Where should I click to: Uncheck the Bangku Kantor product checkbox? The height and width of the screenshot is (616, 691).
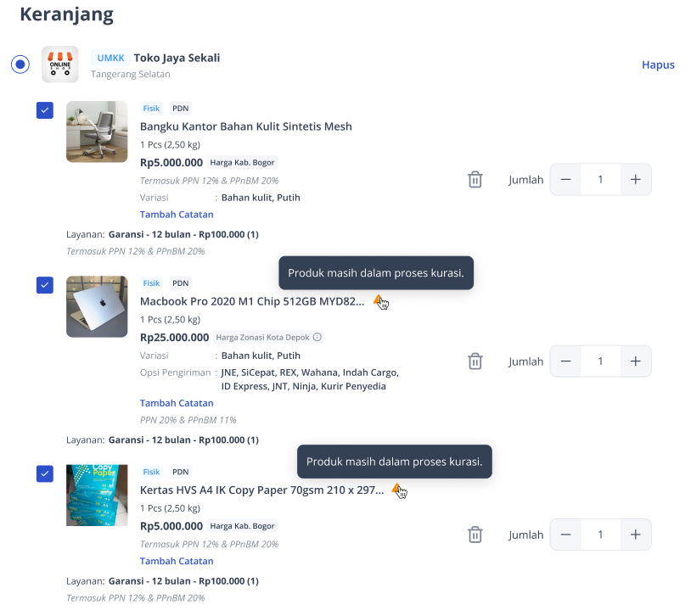(x=45, y=110)
